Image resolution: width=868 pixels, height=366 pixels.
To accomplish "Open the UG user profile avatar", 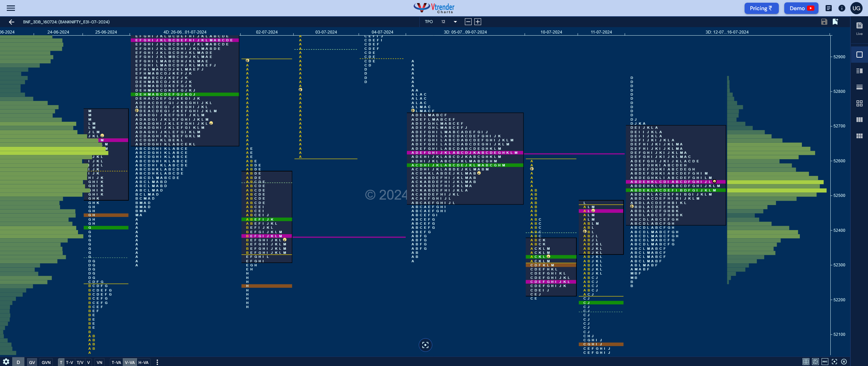I will coord(856,8).
